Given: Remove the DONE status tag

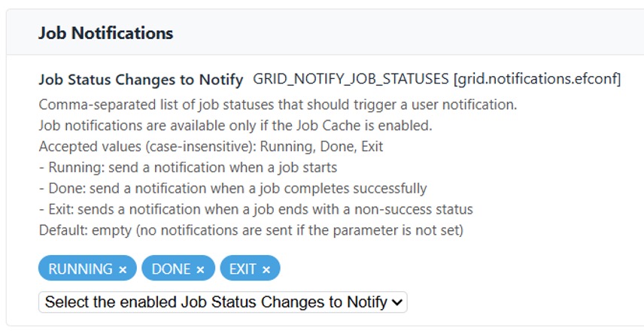Looking at the screenshot, I should [x=200, y=269].
